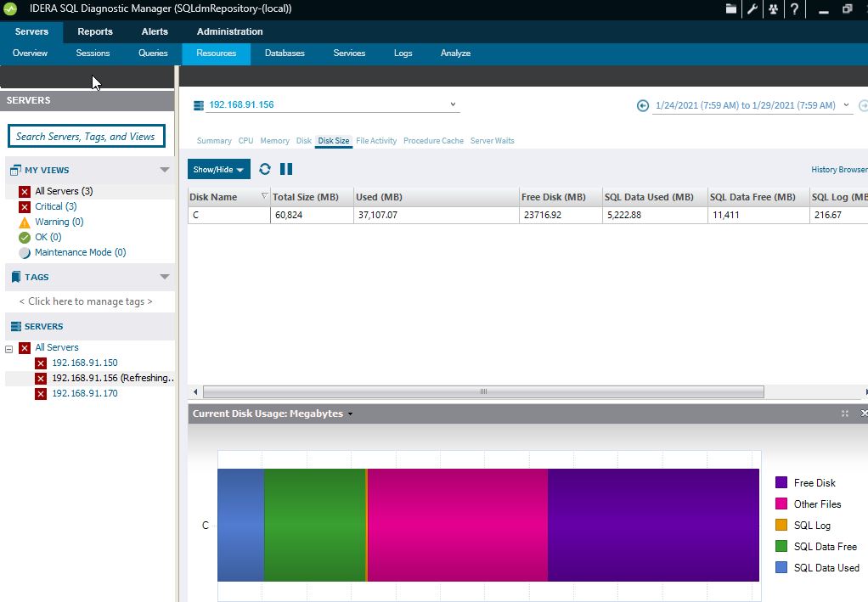868x602 pixels.
Task: Open the date range dropdown
Action: pyautogui.click(x=846, y=104)
